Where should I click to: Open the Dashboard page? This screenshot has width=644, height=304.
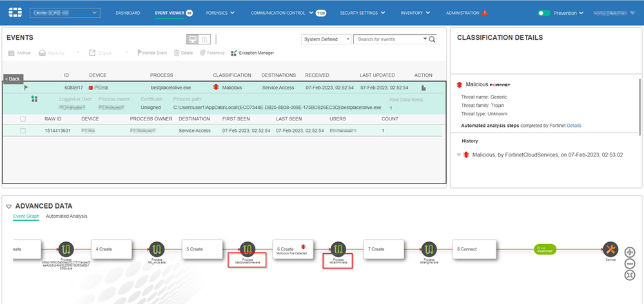click(128, 13)
